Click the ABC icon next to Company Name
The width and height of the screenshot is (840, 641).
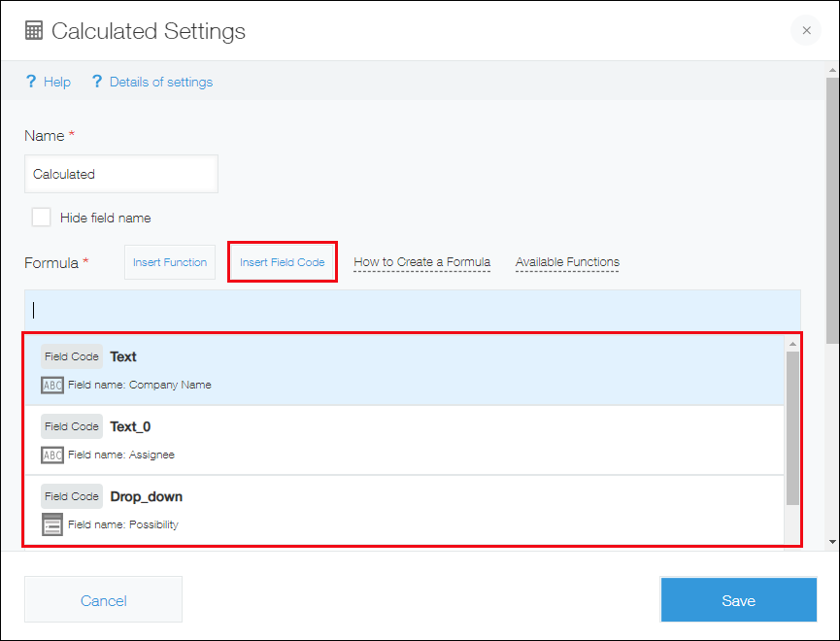[x=52, y=385]
